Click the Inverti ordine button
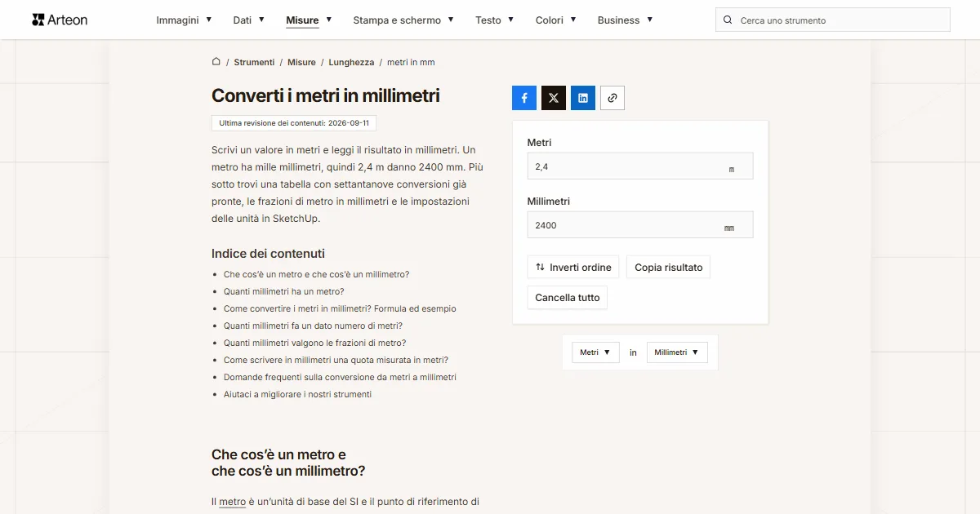 coord(573,268)
